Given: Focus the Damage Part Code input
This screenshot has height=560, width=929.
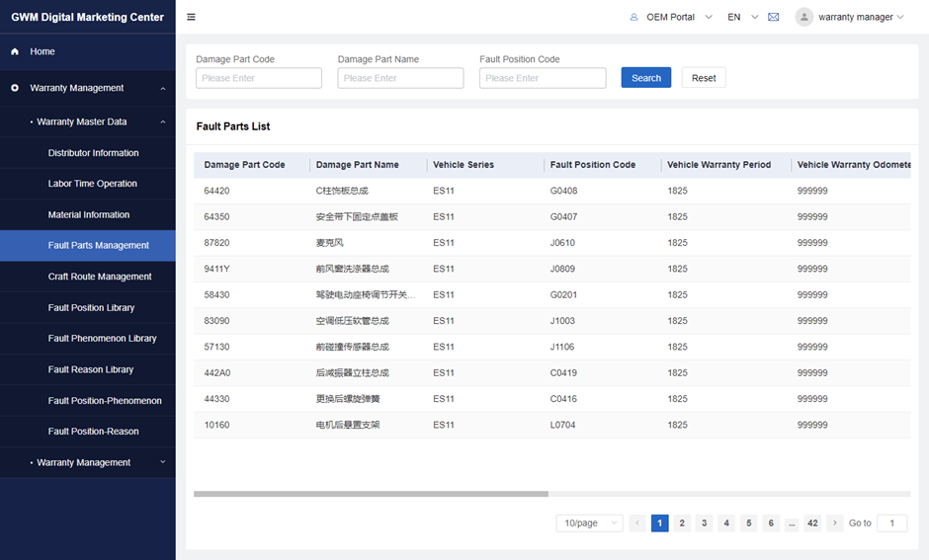Looking at the screenshot, I should click(x=259, y=78).
